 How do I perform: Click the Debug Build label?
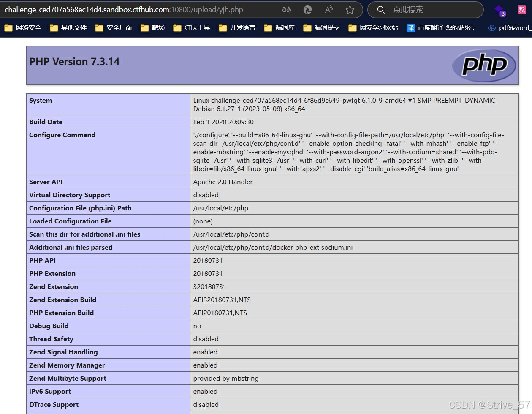point(49,326)
